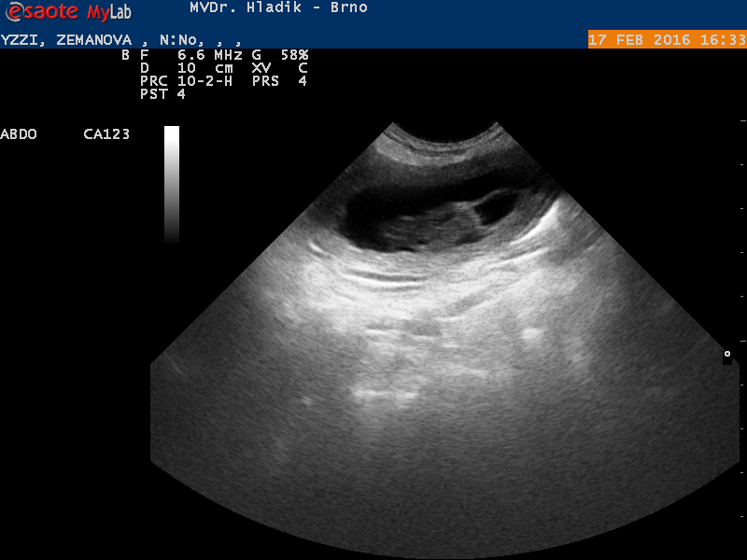Screen dimensions: 747x560
Task: Select the B mode indicator
Action: [x=125, y=55]
